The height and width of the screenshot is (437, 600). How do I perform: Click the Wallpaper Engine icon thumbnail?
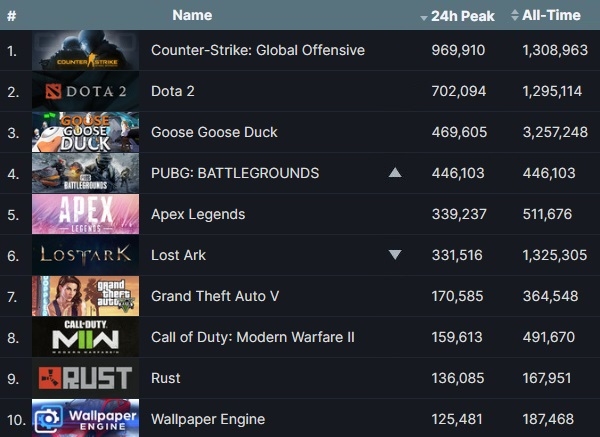click(85, 418)
